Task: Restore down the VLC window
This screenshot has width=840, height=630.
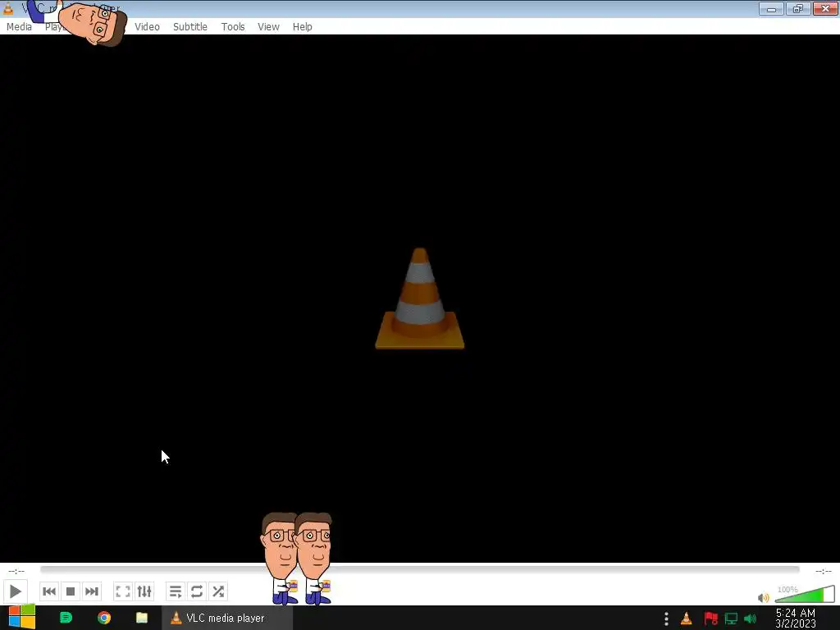Action: (x=798, y=8)
